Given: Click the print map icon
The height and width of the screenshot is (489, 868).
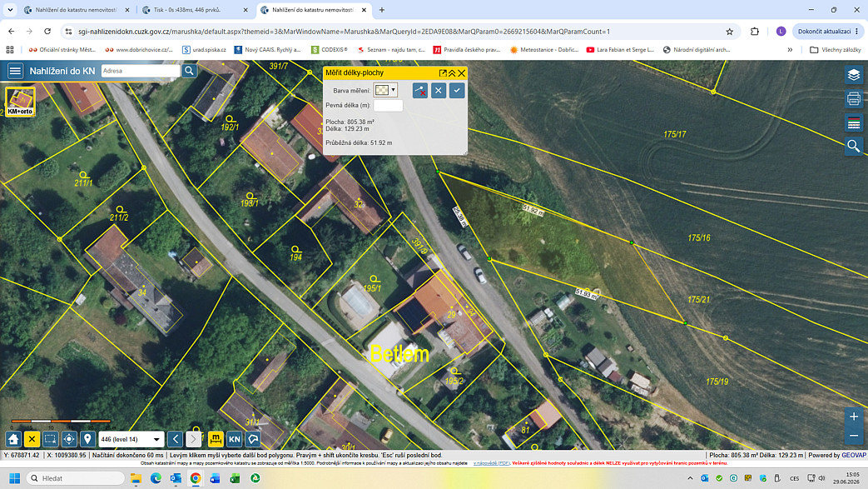Looking at the screenshot, I should pos(854,98).
